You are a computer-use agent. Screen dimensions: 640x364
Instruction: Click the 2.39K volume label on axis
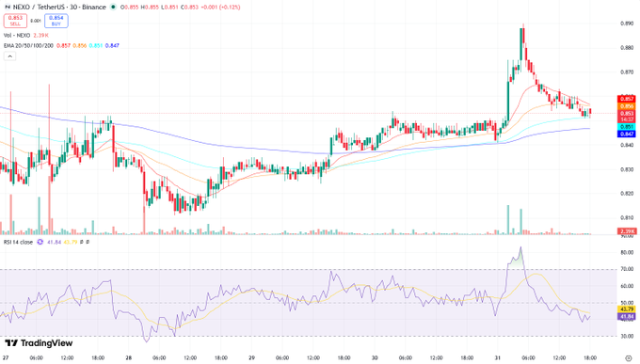click(627, 231)
